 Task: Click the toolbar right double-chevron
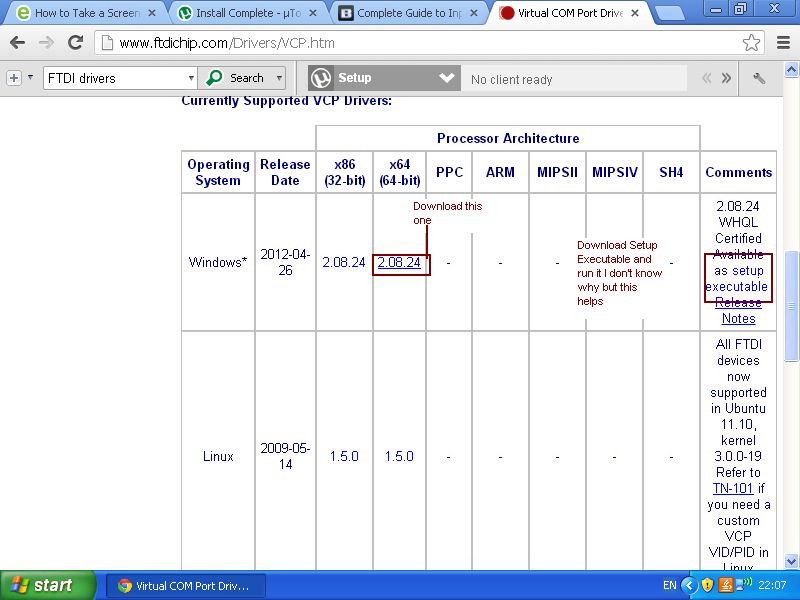[x=726, y=78]
